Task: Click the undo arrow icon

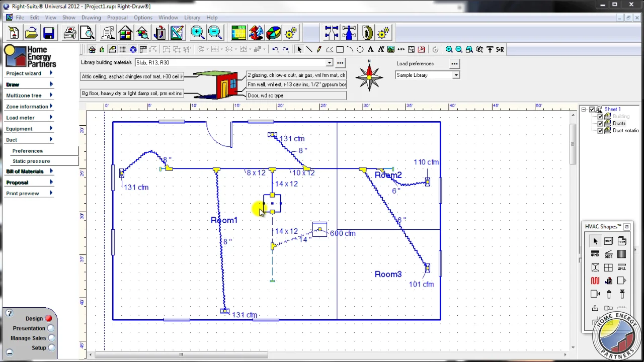Action: (275, 49)
